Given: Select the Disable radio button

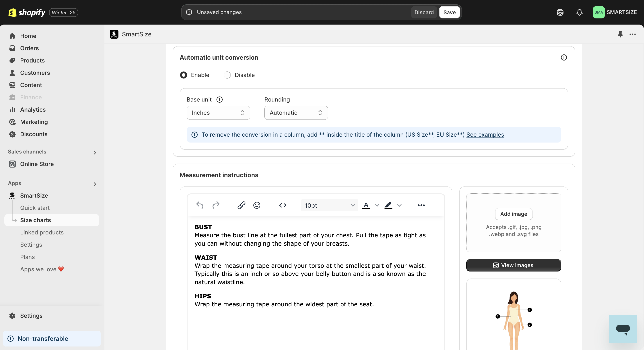Looking at the screenshot, I should click(x=227, y=75).
